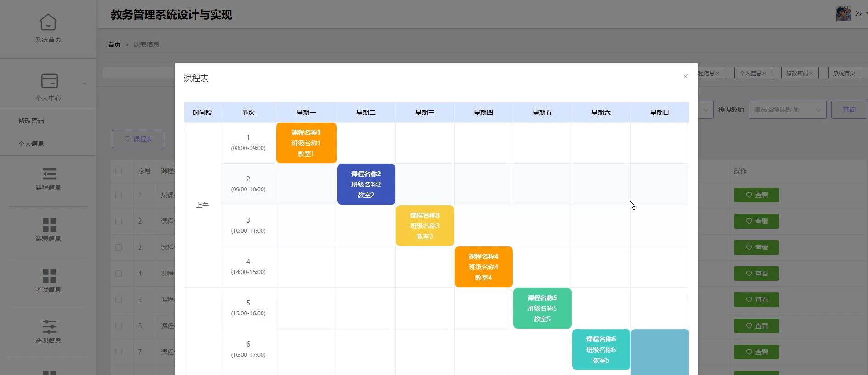This screenshot has width=868, height=375.
Task: Select the teal 课程名称6 course block
Action: pos(601,349)
